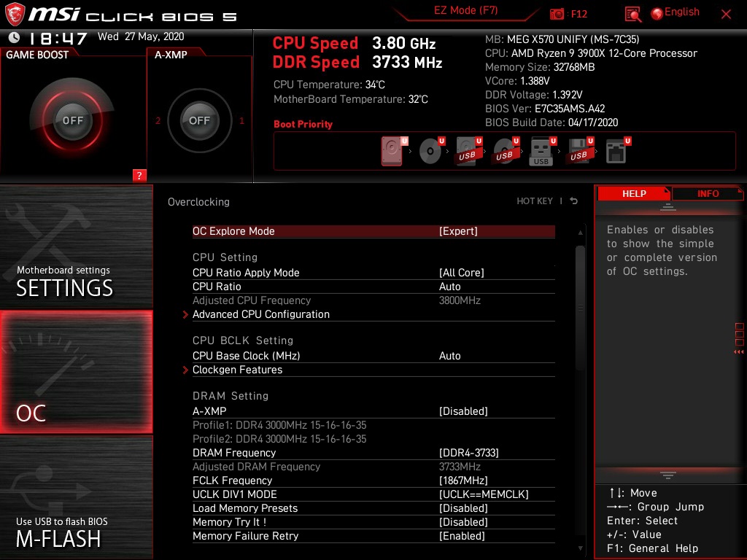747x560 pixels.
Task: Select the CD/DVD drive boot priority icon
Action: tap(430, 151)
